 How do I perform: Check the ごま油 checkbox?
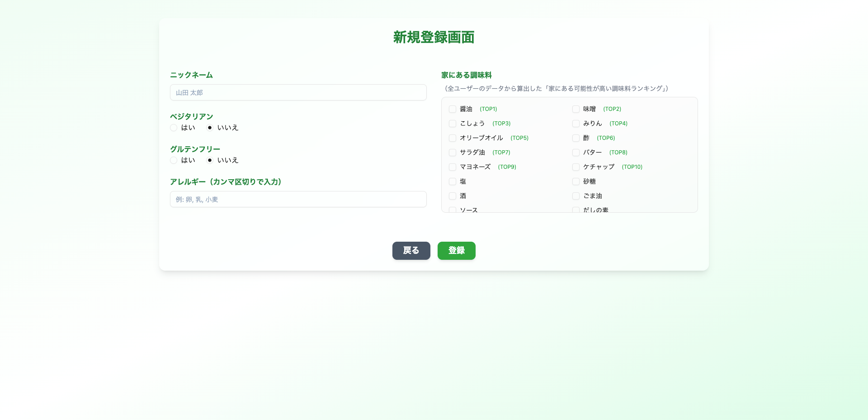pyautogui.click(x=576, y=196)
